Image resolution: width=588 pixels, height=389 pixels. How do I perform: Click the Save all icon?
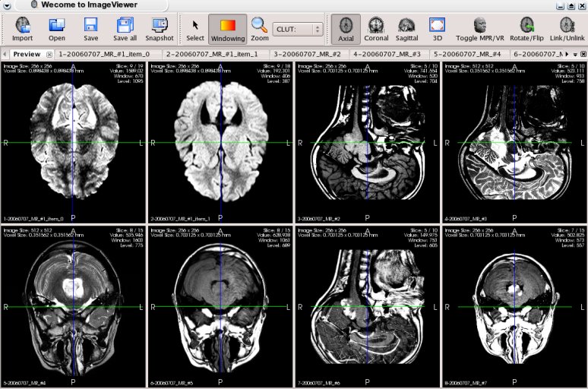pyautogui.click(x=125, y=29)
